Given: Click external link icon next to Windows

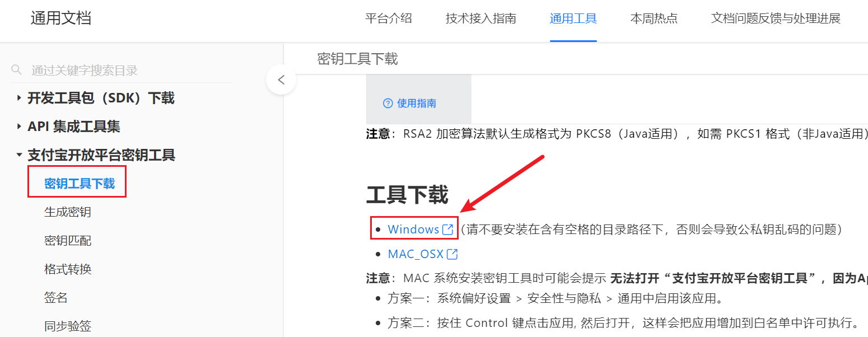Looking at the screenshot, I should tap(448, 230).
